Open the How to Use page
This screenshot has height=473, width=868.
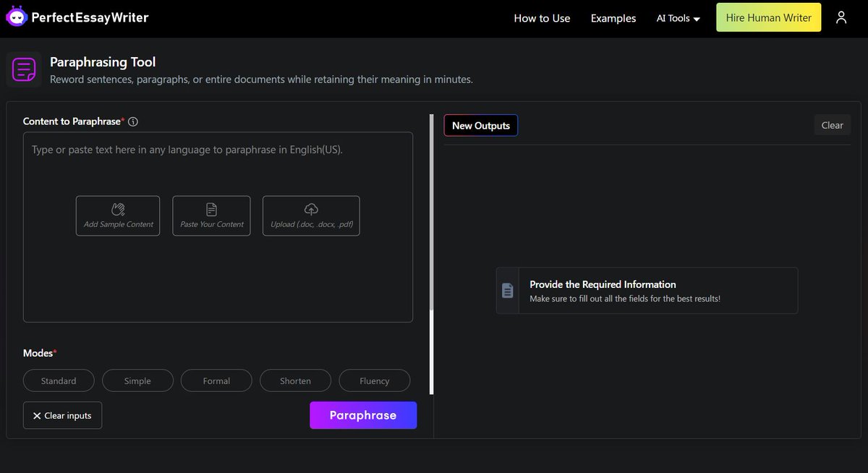click(542, 18)
